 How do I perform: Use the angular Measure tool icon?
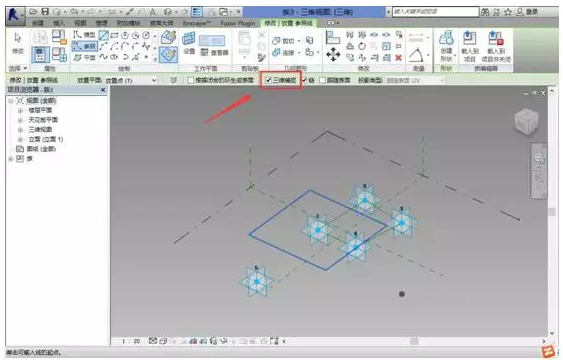click(416, 55)
